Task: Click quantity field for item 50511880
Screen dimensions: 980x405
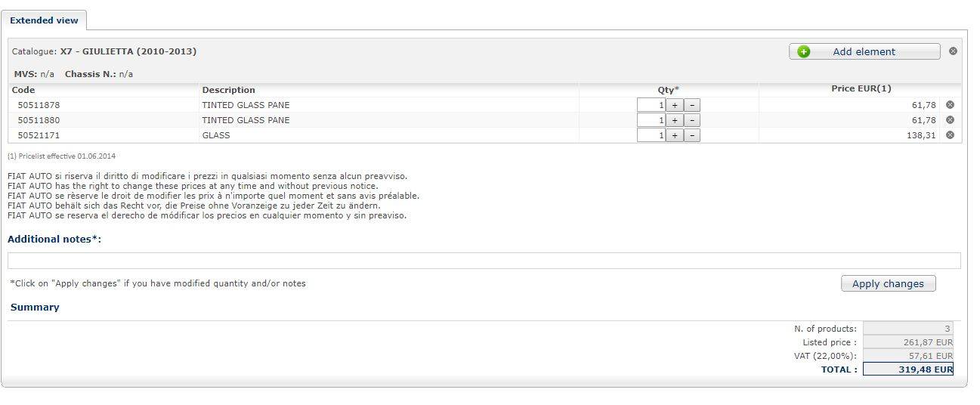Action: point(651,120)
